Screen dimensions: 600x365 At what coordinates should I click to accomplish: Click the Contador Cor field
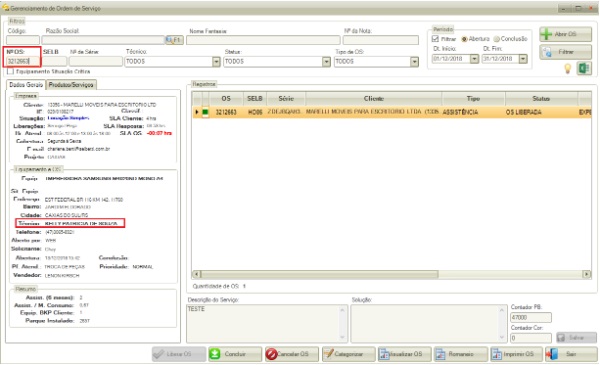pyautogui.click(x=531, y=338)
